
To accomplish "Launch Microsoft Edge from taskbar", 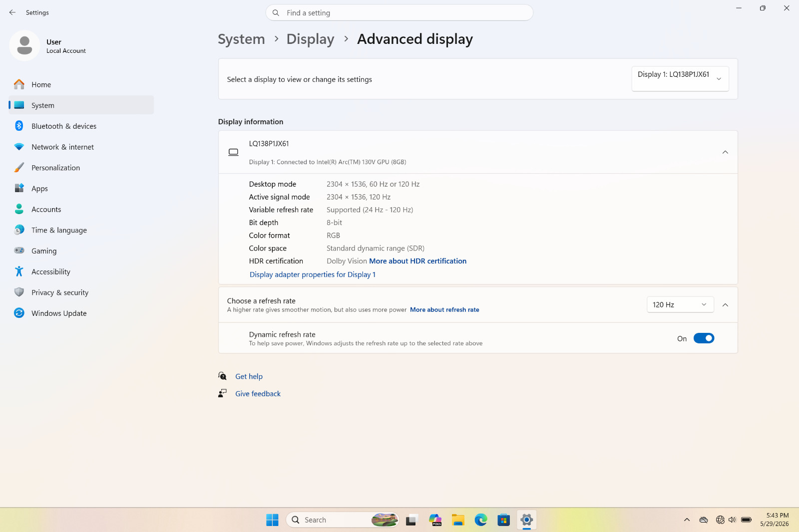I will 481,520.
